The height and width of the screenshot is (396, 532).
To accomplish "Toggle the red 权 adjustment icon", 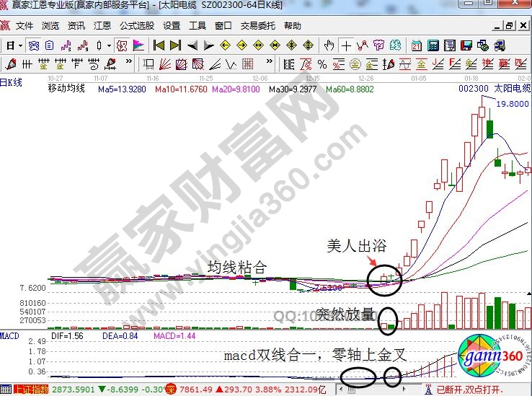I will [122, 45].
